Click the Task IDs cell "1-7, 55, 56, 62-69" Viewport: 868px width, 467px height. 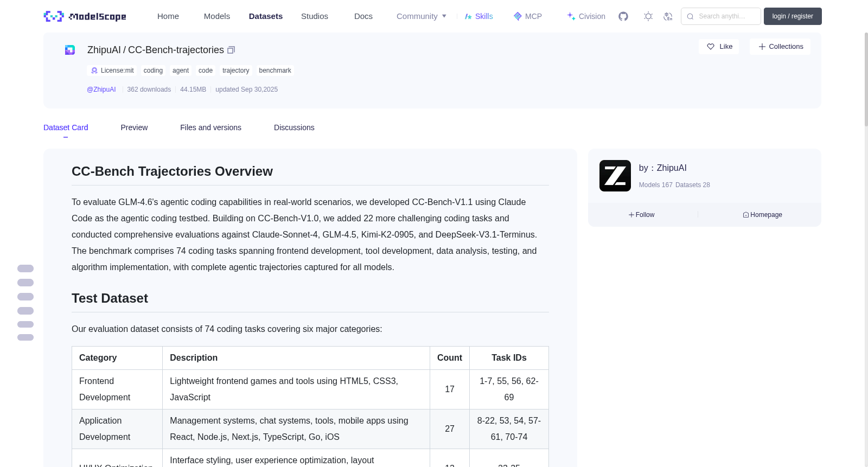[509, 389]
